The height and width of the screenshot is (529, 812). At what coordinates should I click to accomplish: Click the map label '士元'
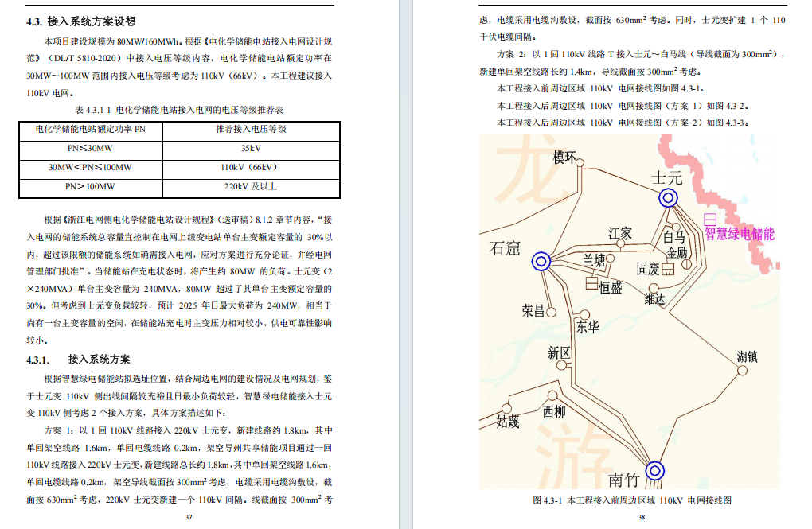[x=667, y=178]
